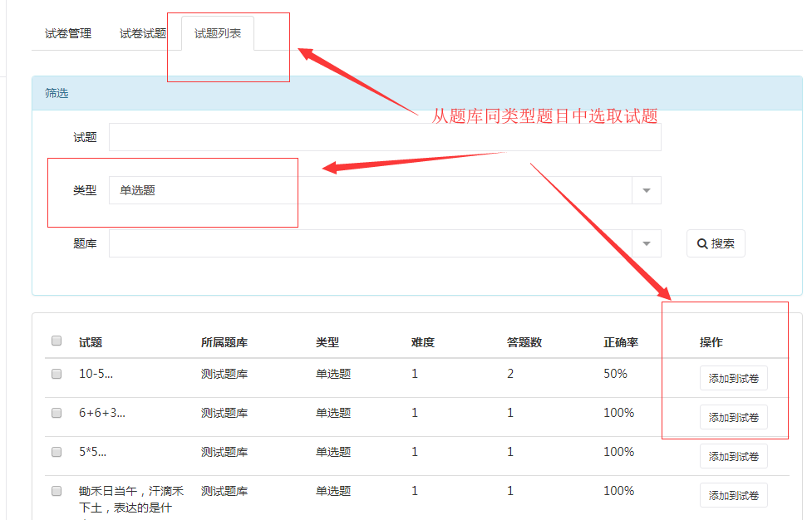Screen dimensions: 812x520
Task: Toggle the select-all checkbox in table header
Action: (57, 341)
